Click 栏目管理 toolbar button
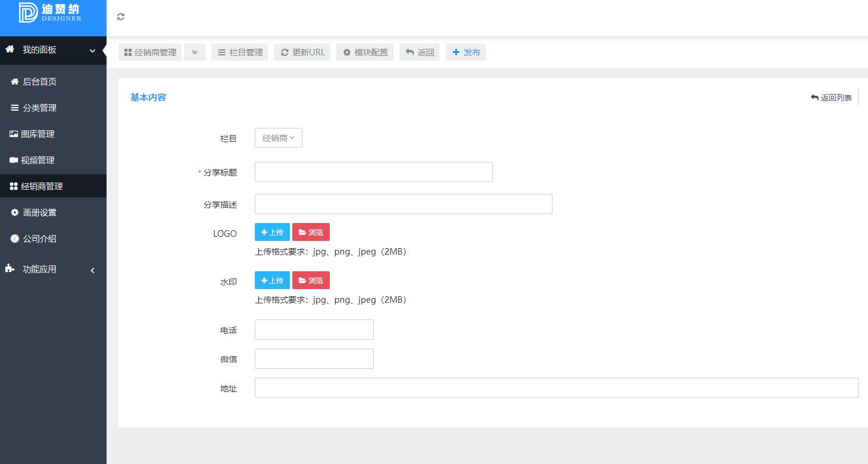 [x=240, y=52]
